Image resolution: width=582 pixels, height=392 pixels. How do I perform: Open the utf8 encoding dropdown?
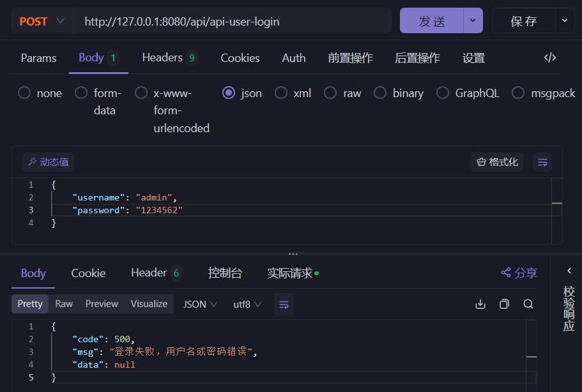247,304
